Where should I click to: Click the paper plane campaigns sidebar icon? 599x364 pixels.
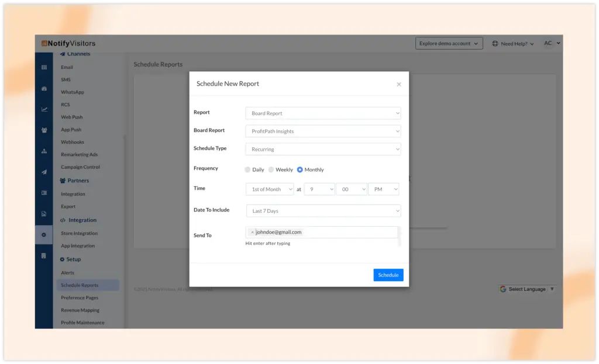44,172
